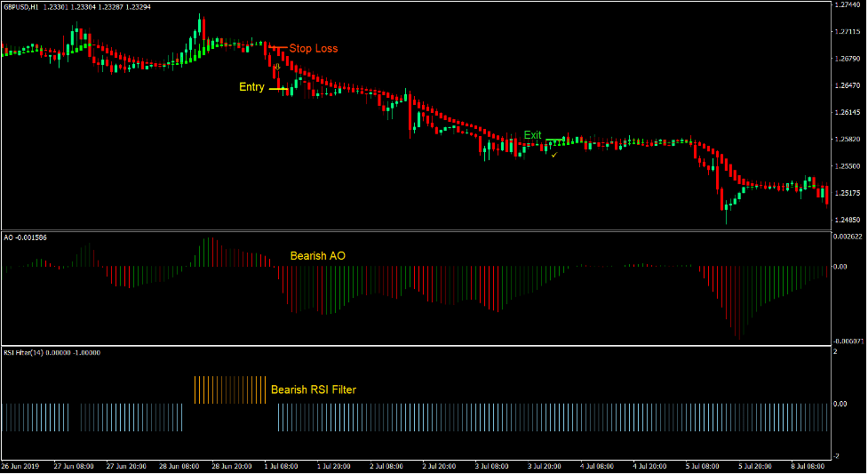Screen dimensions: 868x474
Task: Select the orange Stop Loss line marker
Action: tap(278, 48)
